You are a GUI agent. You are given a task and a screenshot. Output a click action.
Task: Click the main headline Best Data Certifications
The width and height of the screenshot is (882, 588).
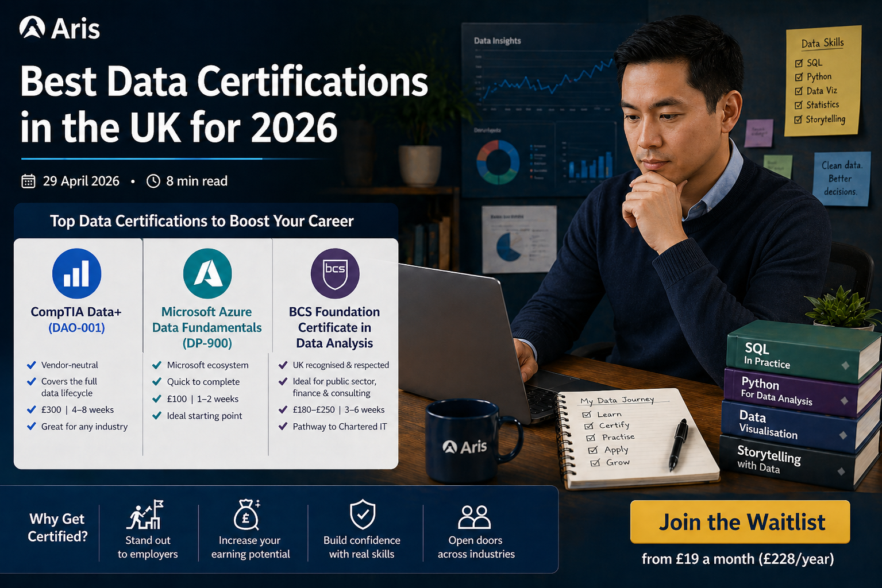point(224,105)
